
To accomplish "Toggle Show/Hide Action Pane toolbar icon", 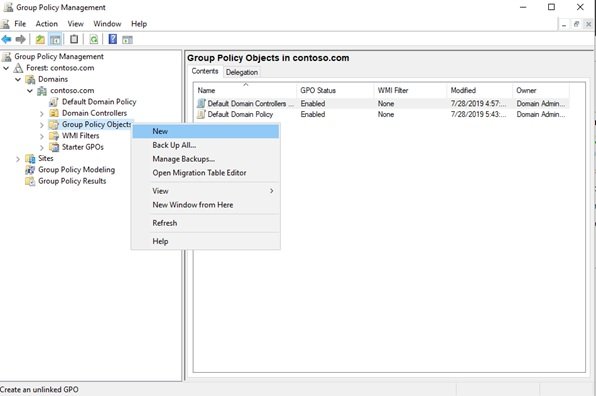I will [127, 40].
